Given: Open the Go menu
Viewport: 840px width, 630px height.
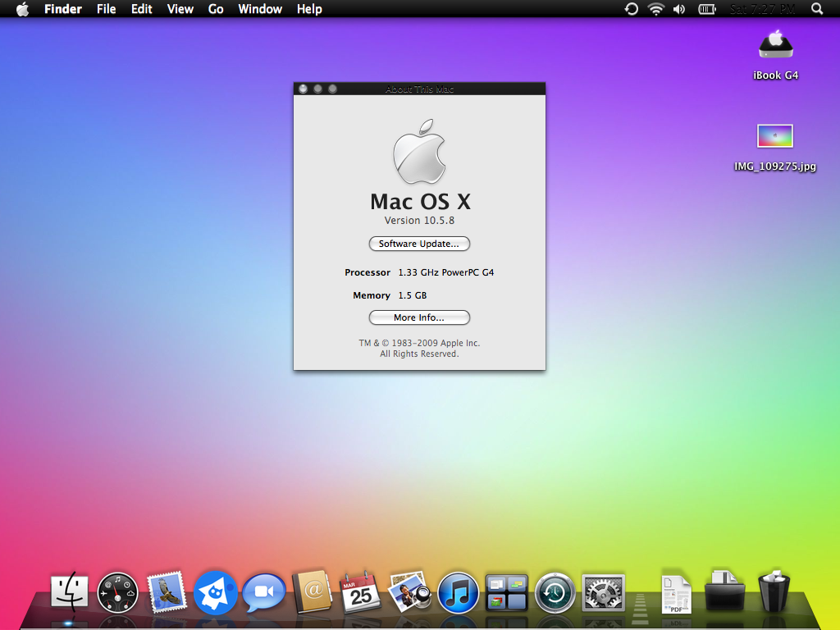Looking at the screenshot, I should (x=216, y=9).
